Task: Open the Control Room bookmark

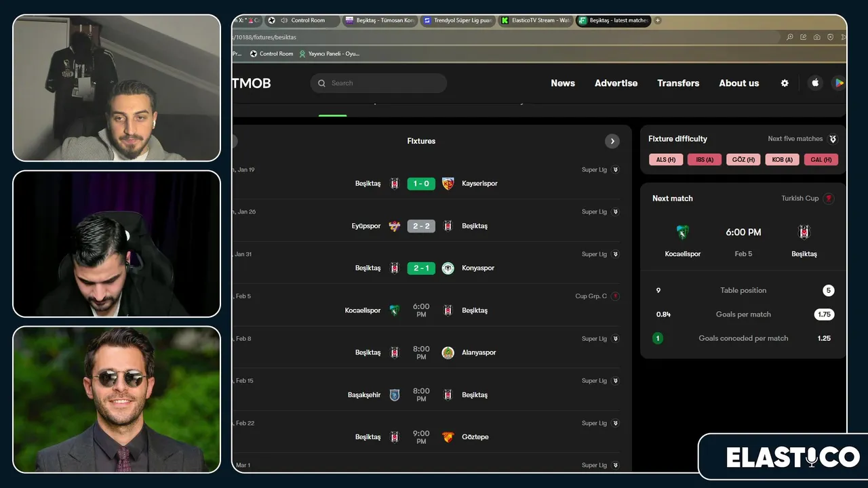Action: [x=271, y=54]
